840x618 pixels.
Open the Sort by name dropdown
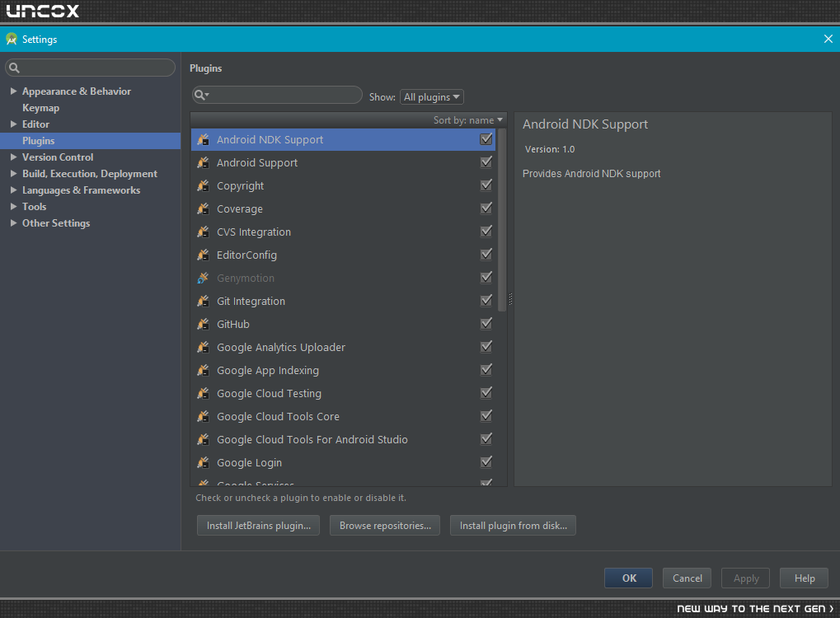[x=467, y=120]
